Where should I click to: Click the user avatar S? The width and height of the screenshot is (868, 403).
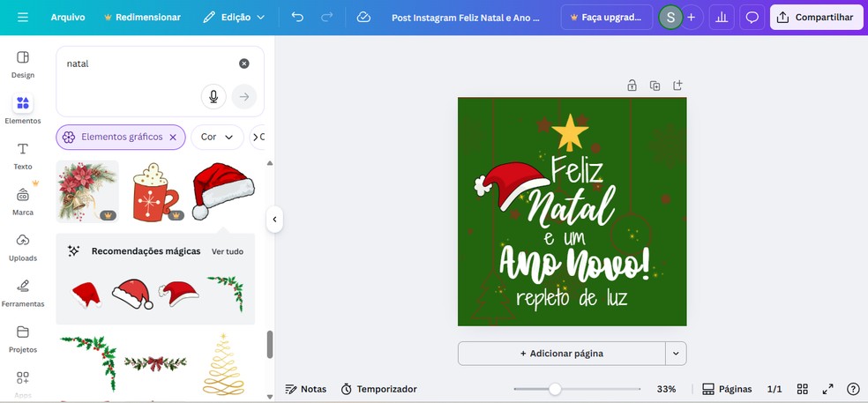pyautogui.click(x=670, y=17)
